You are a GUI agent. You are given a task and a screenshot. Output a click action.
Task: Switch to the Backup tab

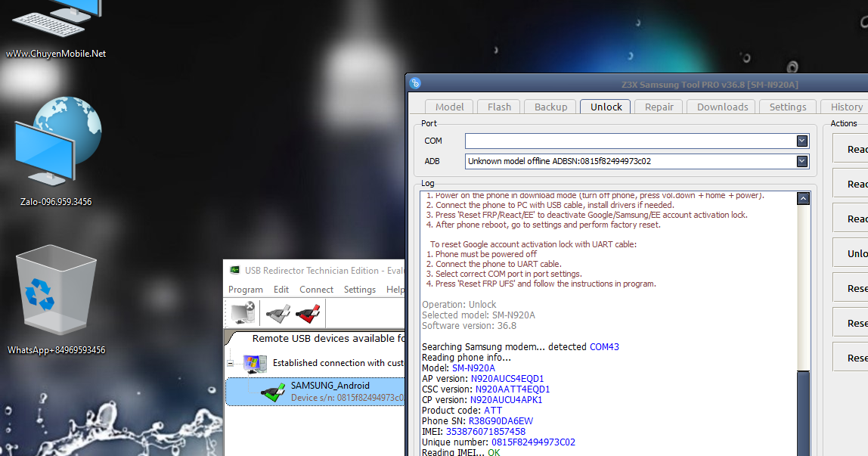point(550,107)
